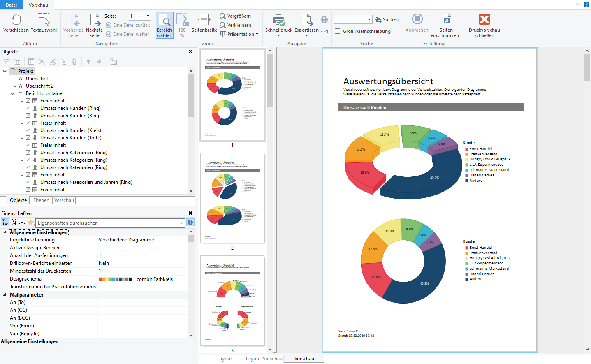591x364 pixels.
Task: Click the Designschema color swatch strip
Action: point(115,279)
